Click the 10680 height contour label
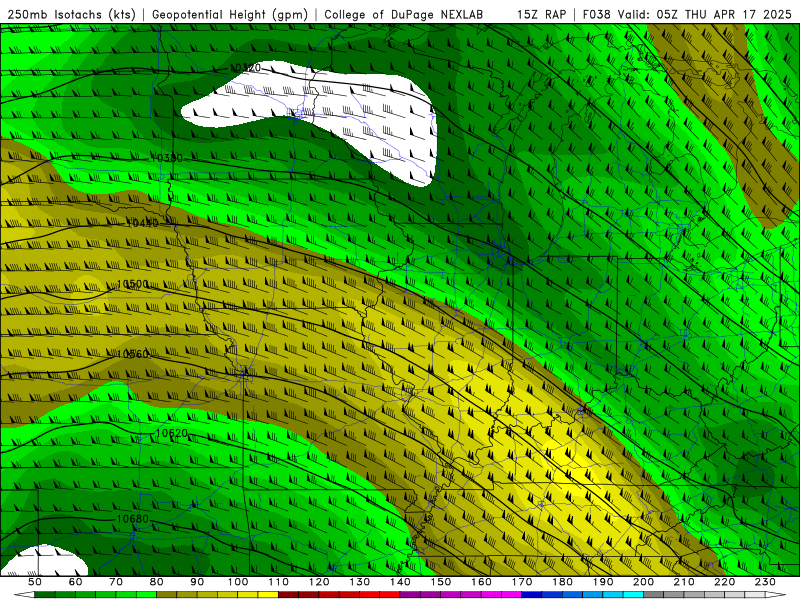The width and height of the screenshot is (800, 600). 133,519
